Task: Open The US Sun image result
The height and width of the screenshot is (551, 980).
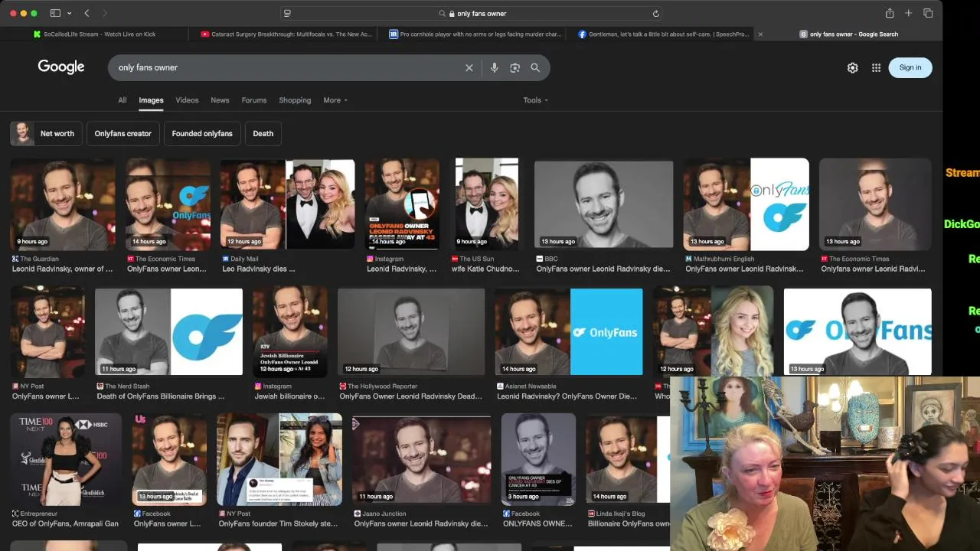Action: [486, 204]
